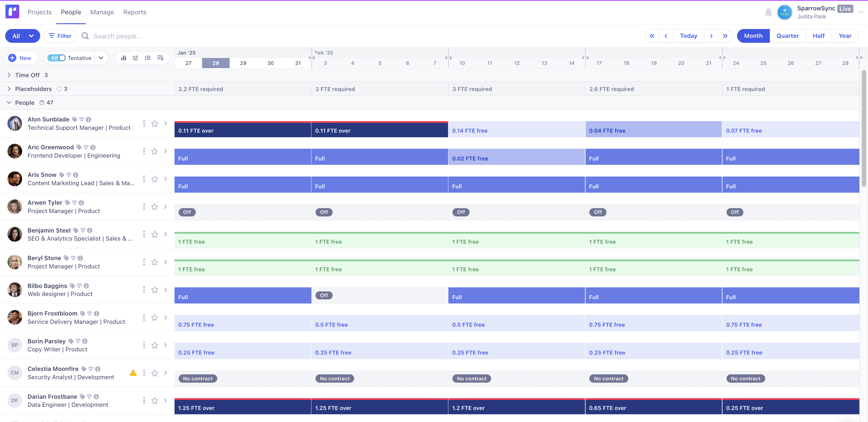Screen dimensions: 868x422
Task: Open the notifications bell
Action: click(768, 12)
